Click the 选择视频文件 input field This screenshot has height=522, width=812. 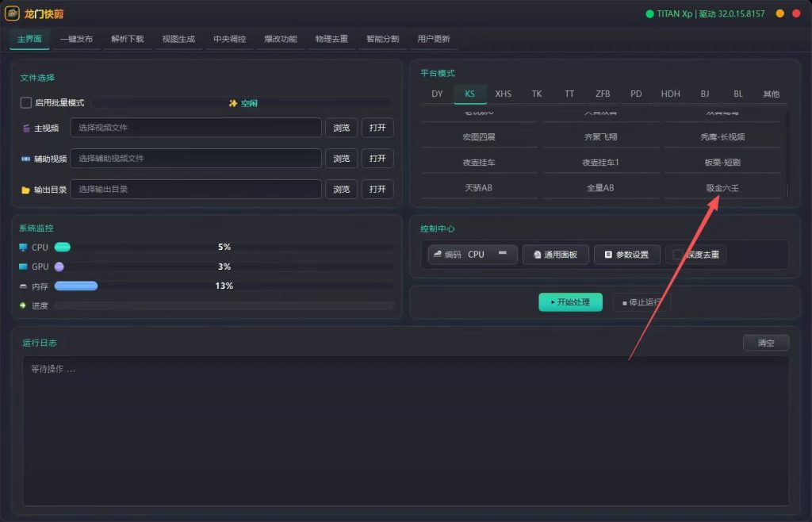click(x=196, y=128)
